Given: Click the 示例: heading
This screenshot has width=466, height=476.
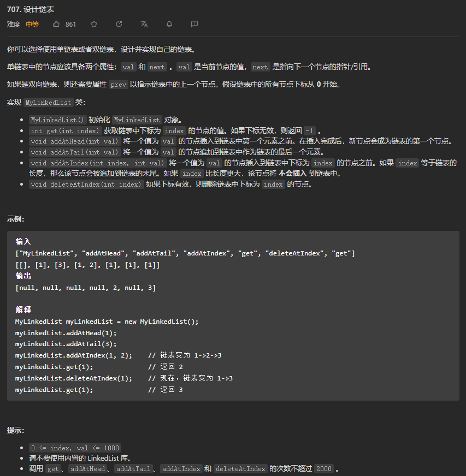Looking at the screenshot, I should pos(16,219).
